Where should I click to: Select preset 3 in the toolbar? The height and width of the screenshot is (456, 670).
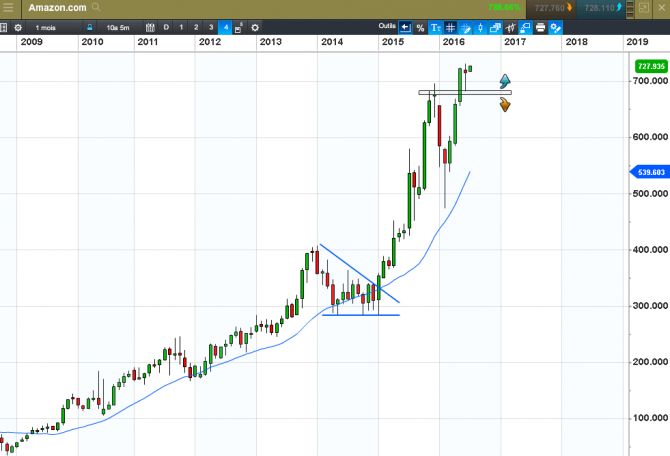[x=211, y=27]
